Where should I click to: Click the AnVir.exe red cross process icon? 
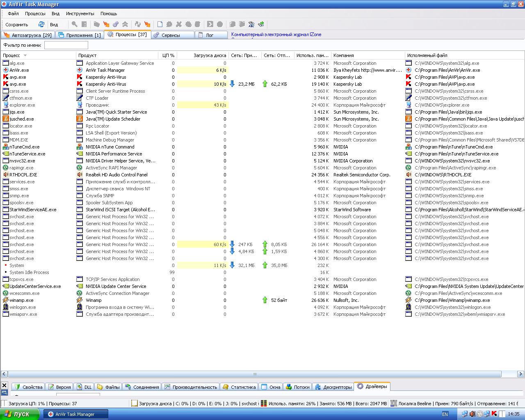pos(6,70)
